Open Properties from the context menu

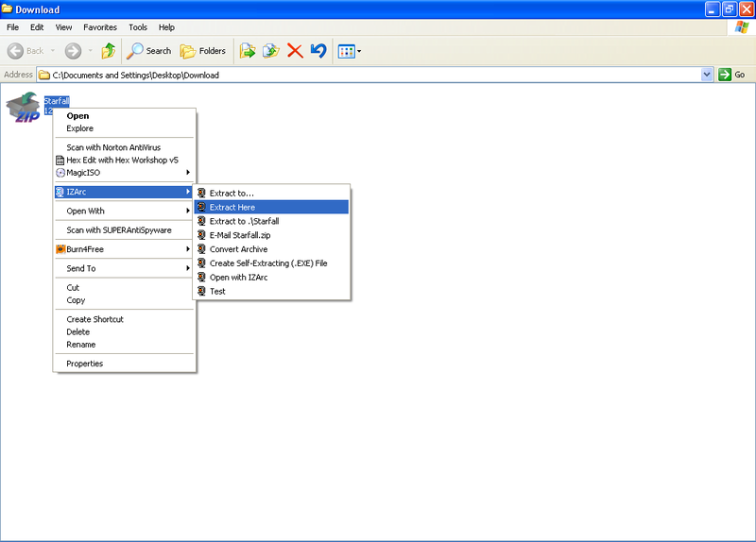125,364
